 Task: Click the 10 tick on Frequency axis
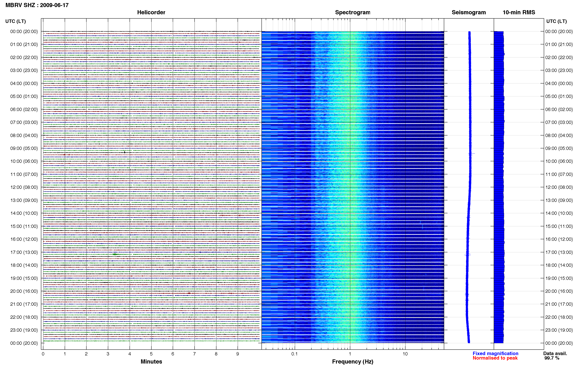click(x=405, y=354)
